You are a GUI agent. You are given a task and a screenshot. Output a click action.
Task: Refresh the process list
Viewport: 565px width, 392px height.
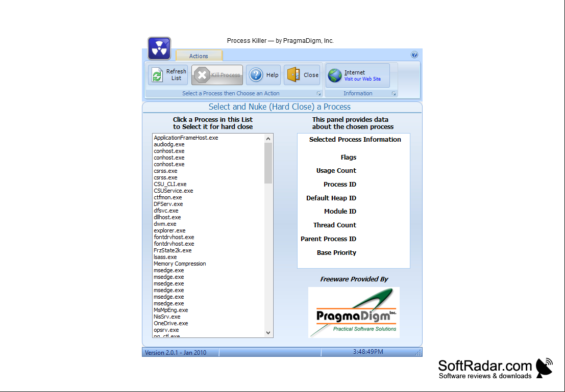click(168, 75)
